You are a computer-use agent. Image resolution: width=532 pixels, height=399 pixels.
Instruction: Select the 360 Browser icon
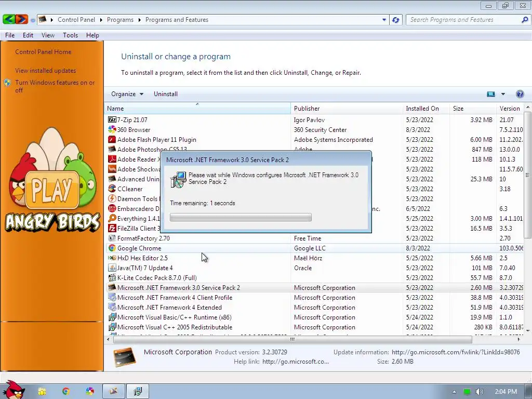pos(112,129)
